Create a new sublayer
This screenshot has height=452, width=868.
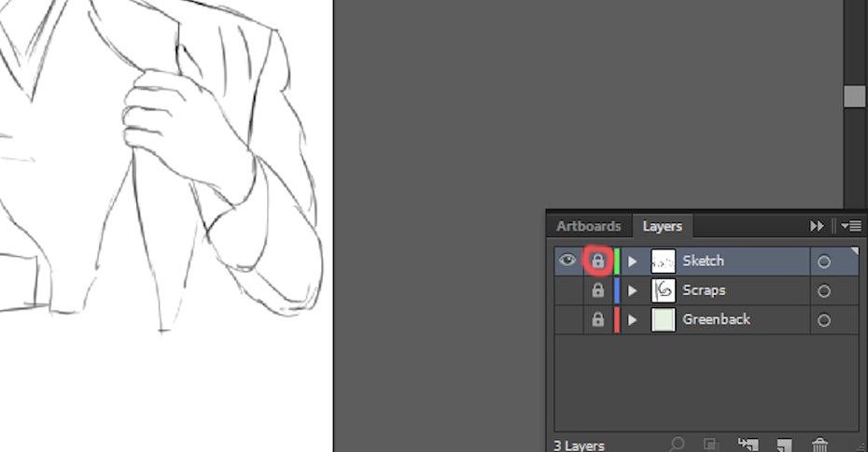click(x=747, y=445)
